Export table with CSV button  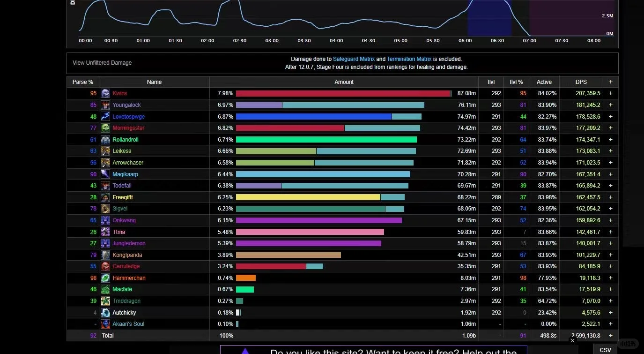(x=605, y=350)
